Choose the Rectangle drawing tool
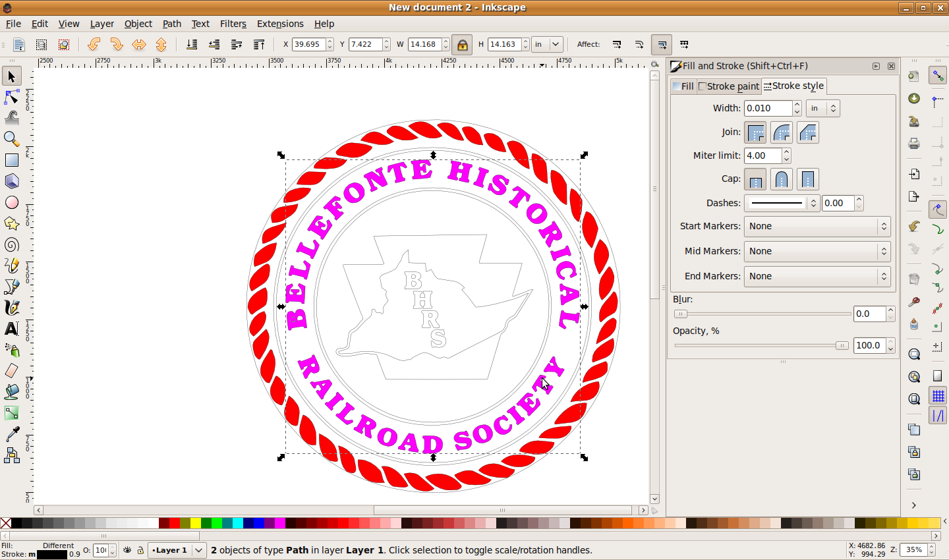 tap(12, 160)
